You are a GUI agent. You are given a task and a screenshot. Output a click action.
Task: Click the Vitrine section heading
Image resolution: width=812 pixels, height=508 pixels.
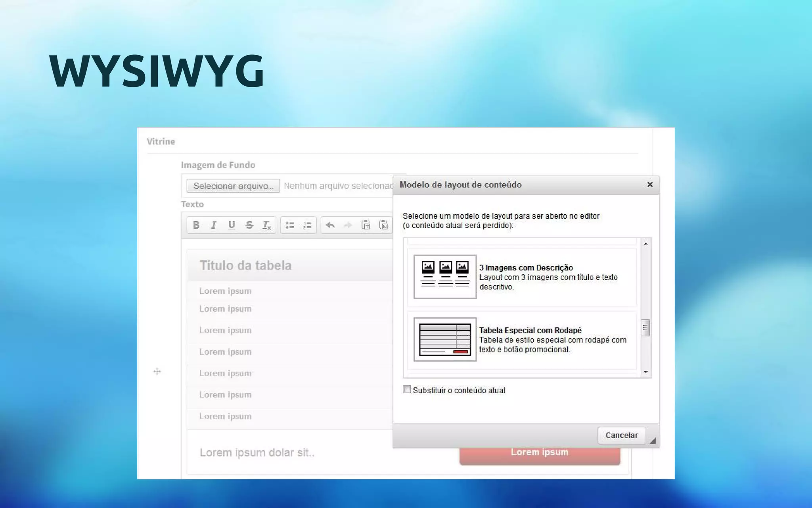(161, 141)
